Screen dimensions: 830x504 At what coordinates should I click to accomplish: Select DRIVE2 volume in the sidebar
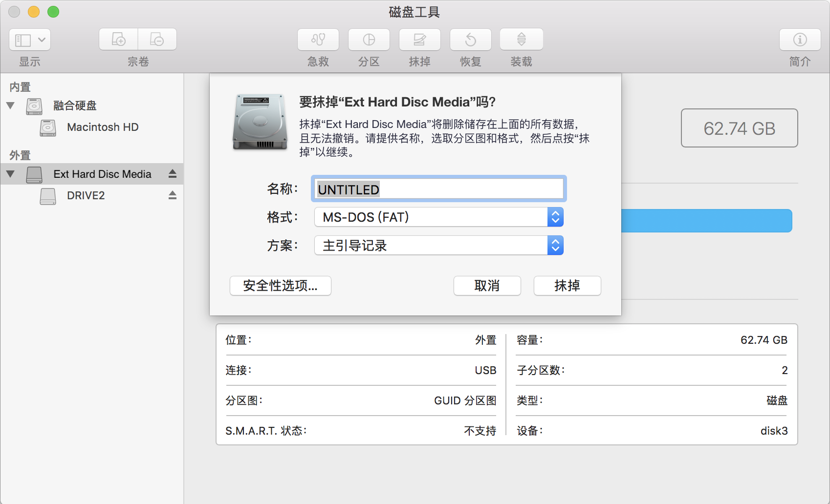click(x=86, y=196)
